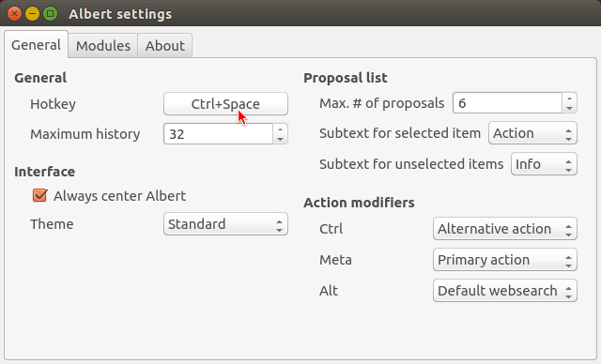Switch to the About tab

coord(165,46)
